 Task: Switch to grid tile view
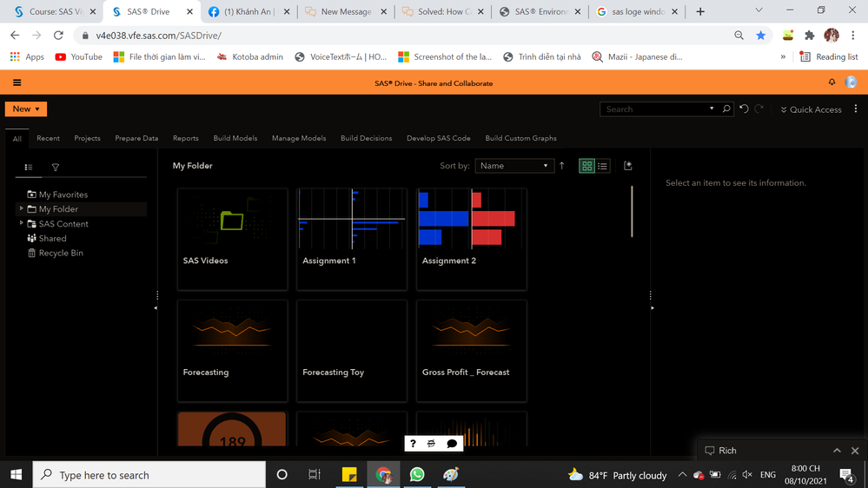coord(586,166)
